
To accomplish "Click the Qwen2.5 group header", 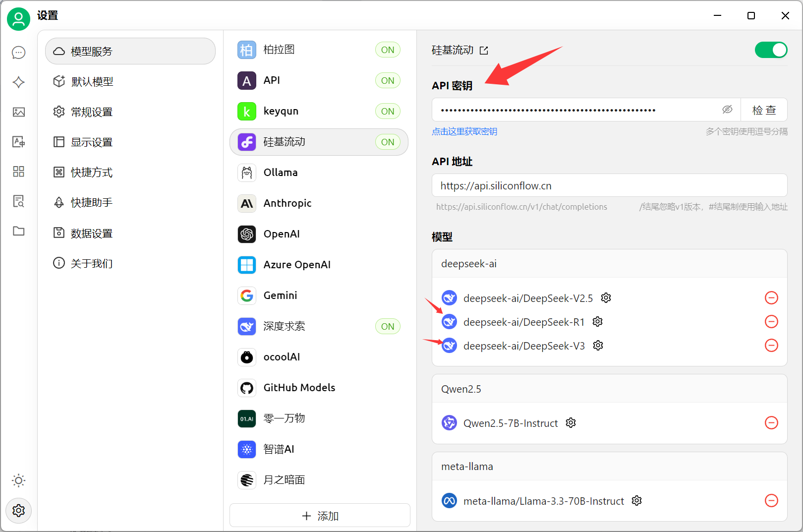I will 609,389.
